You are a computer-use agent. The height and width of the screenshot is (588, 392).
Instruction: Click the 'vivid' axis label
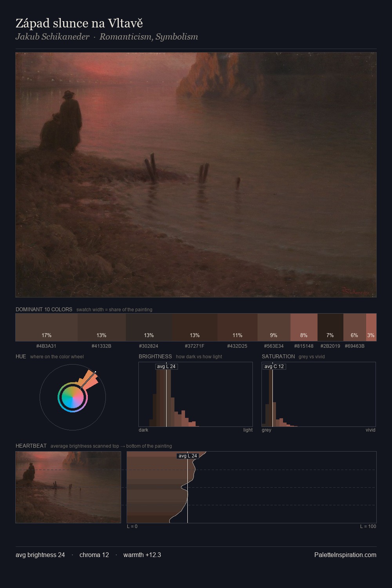coord(370,430)
